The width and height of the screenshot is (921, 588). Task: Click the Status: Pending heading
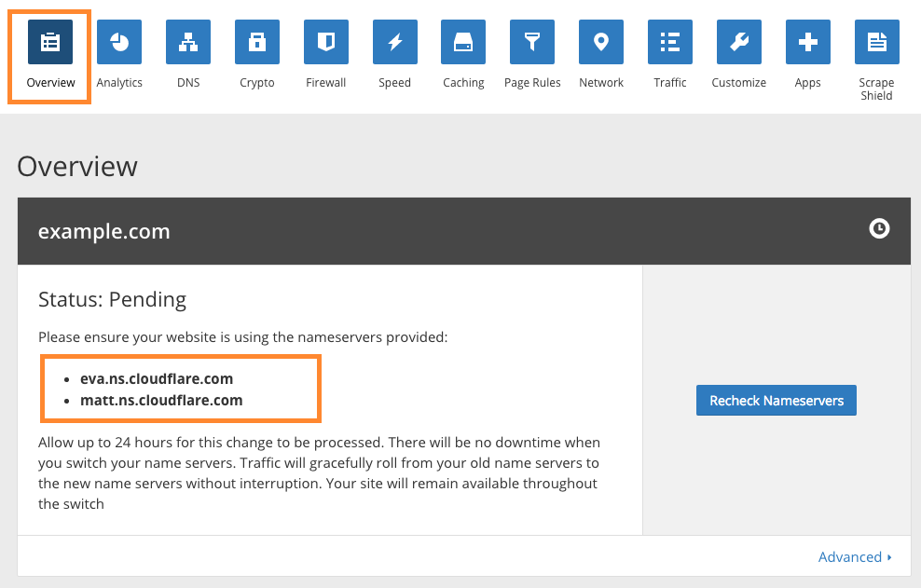(112, 299)
